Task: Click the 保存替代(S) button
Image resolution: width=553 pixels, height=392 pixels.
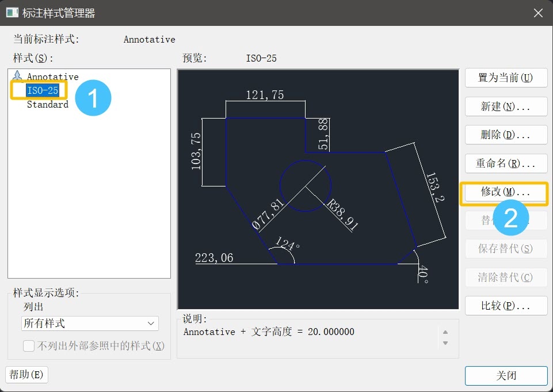Action: (505, 249)
